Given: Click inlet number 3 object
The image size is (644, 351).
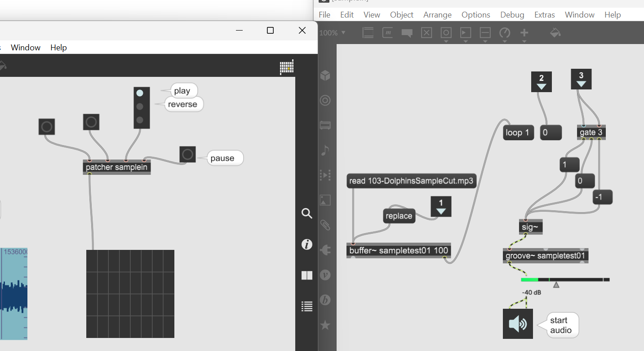Looking at the screenshot, I should 581,79.
